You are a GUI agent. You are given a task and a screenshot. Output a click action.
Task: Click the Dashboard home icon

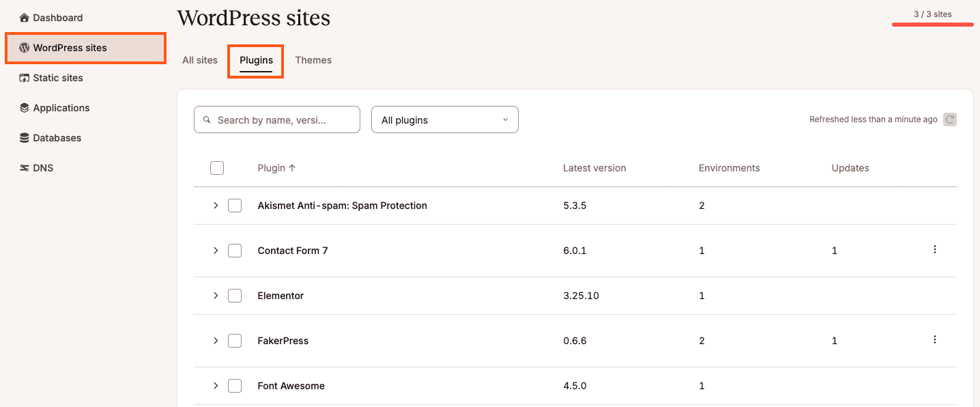point(25,18)
